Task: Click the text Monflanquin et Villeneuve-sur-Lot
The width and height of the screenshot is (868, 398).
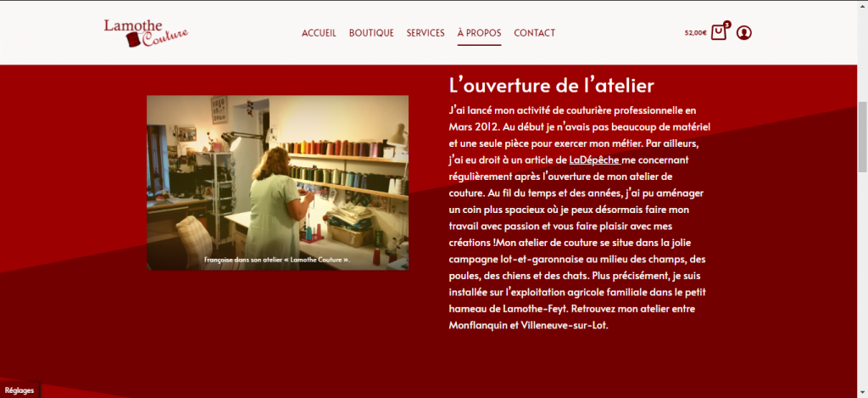Action: tap(529, 325)
